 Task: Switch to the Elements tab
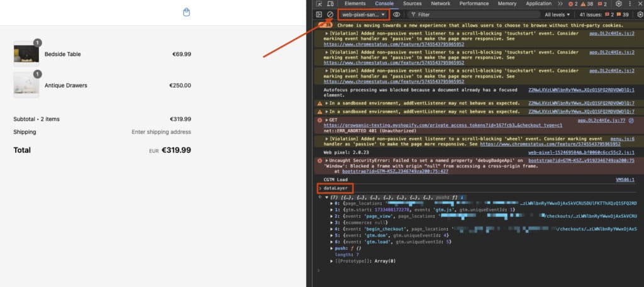pos(355,3)
